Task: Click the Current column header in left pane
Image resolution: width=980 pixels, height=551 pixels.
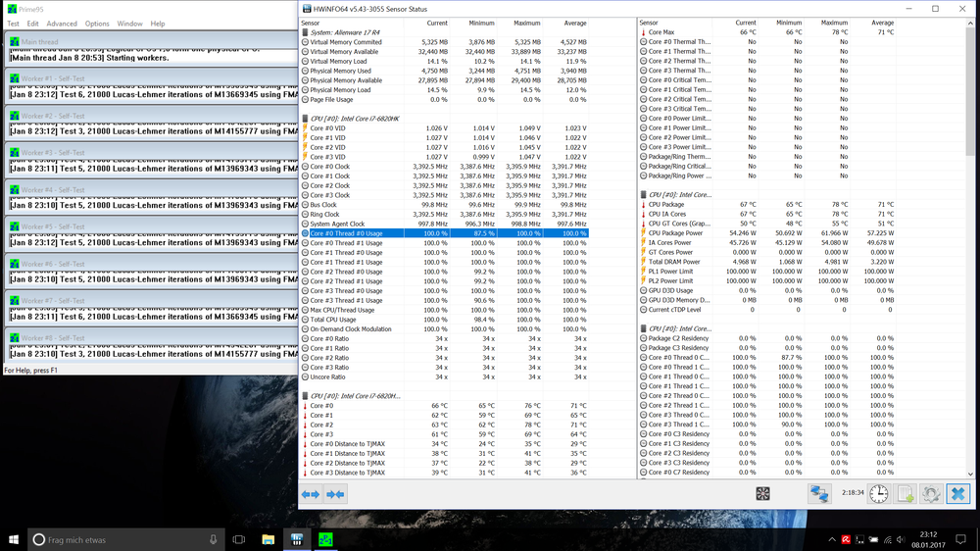Action: pos(437,23)
